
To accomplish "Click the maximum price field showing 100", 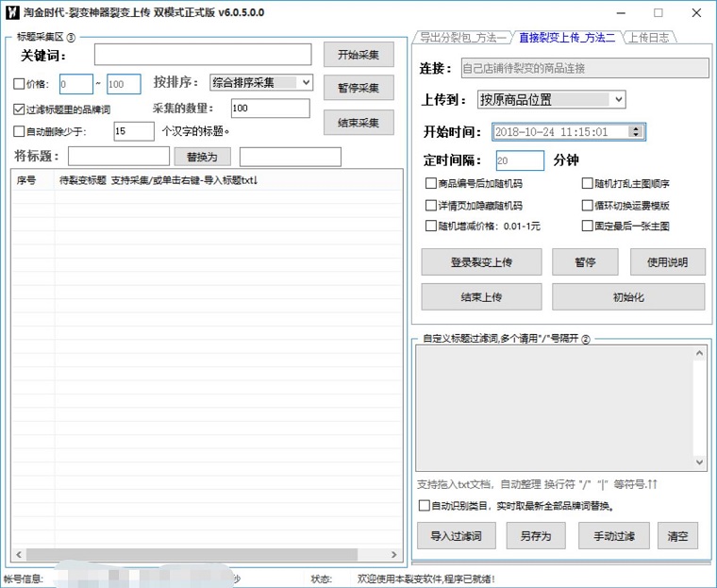I will [x=124, y=84].
